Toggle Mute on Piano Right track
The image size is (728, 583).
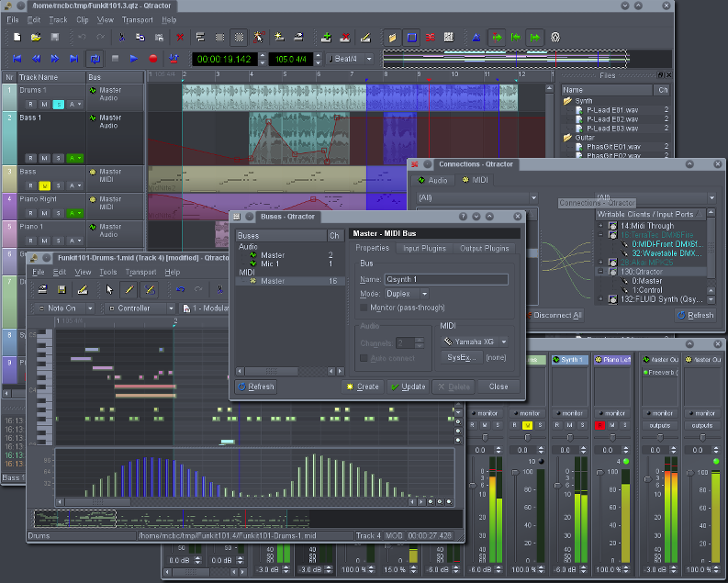(x=45, y=213)
